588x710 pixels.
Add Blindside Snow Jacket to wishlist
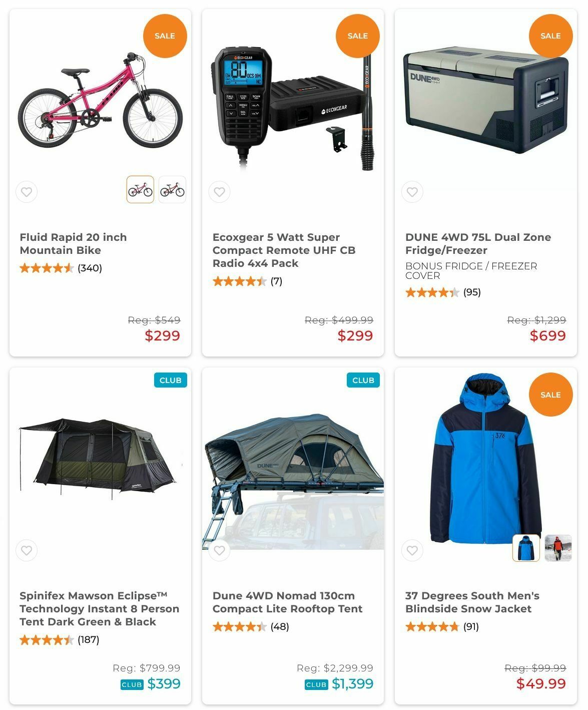coord(412,551)
